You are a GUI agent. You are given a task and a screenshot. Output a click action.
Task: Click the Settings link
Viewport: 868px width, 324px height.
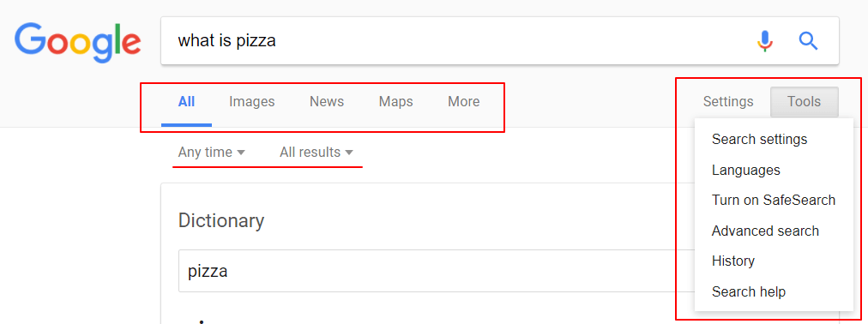pyautogui.click(x=728, y=102)
